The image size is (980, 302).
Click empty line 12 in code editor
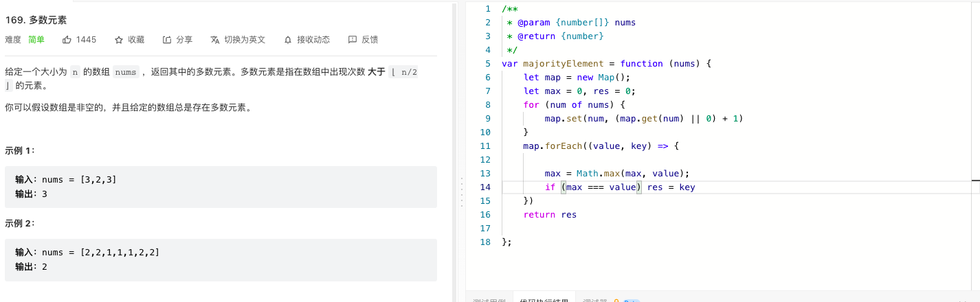pos(735,159)
